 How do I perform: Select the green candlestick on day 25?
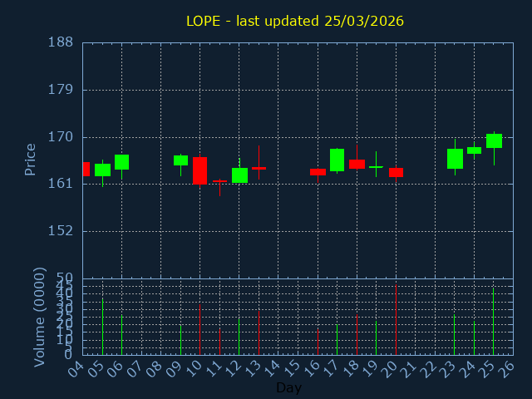[x=494, y=140]
